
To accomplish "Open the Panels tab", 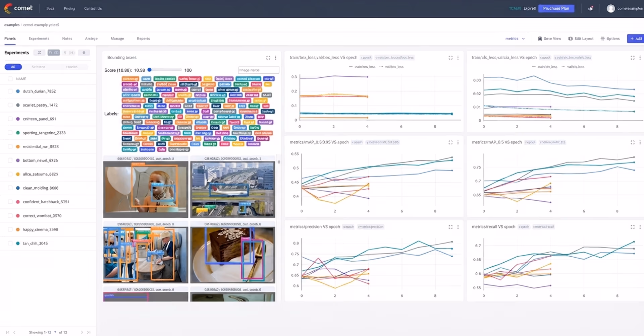I will point(10,39).
